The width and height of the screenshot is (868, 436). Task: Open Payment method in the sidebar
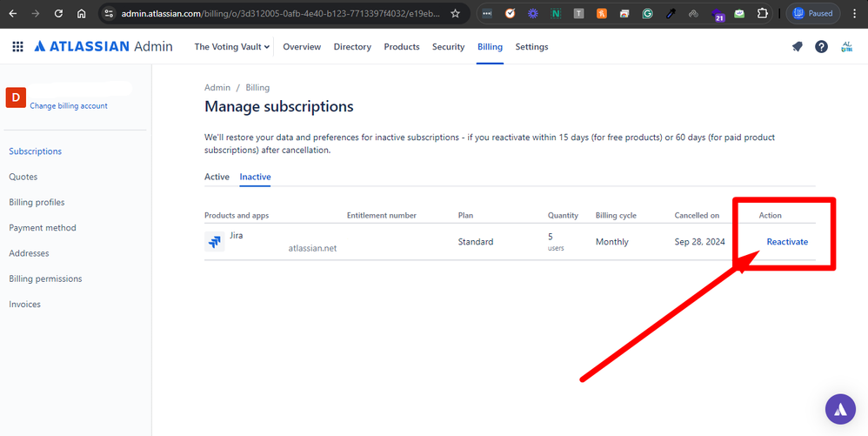coord(43,228)
